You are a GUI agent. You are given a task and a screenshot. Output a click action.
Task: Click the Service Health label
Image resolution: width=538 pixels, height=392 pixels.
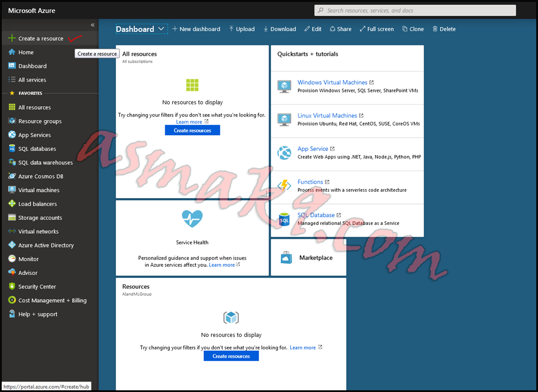pyautogui.click(x=192, y=242)
